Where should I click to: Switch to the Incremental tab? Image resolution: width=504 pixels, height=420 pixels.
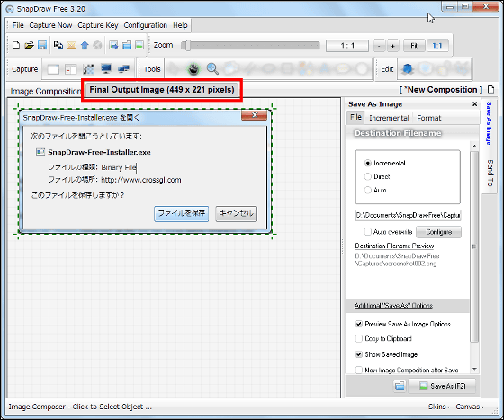click(x=389, y=118)
